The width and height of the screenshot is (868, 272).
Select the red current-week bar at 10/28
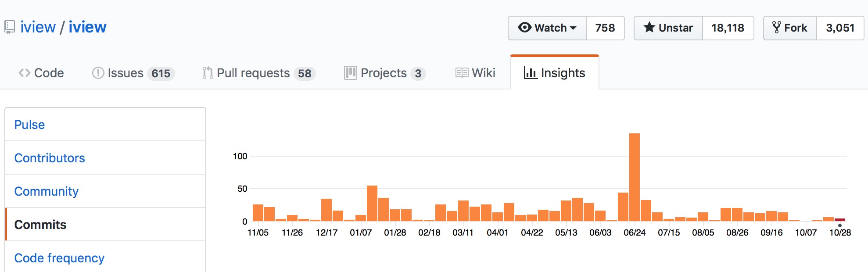[x=840, y=220]
